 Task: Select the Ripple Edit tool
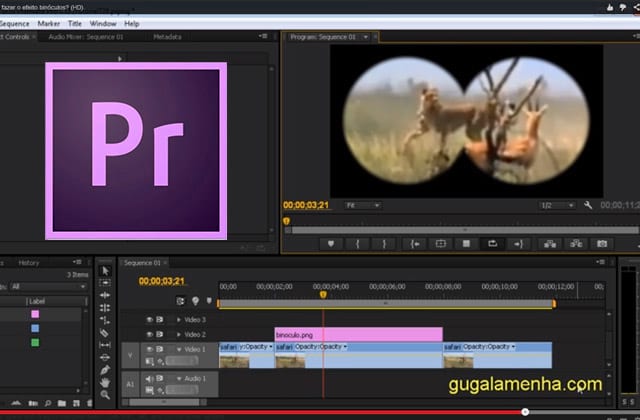click(105, 295)
